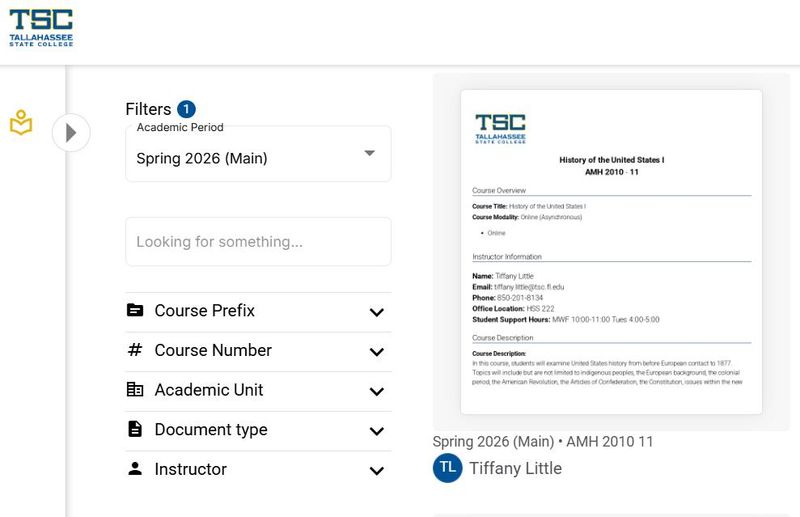Screen dimensions: 800x517
Task: Click the Spring 2026 AMH 2010 11 title
Action: coord(543,441)
